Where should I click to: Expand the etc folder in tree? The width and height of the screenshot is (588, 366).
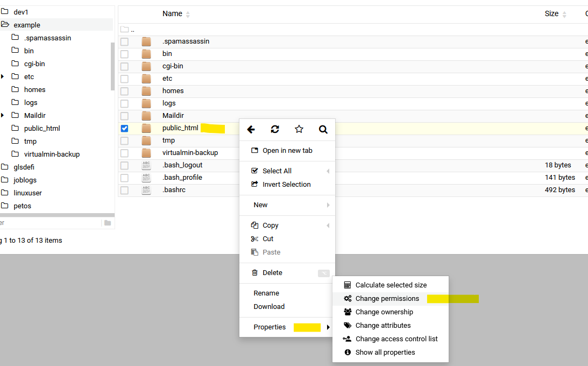click(3, 77)
